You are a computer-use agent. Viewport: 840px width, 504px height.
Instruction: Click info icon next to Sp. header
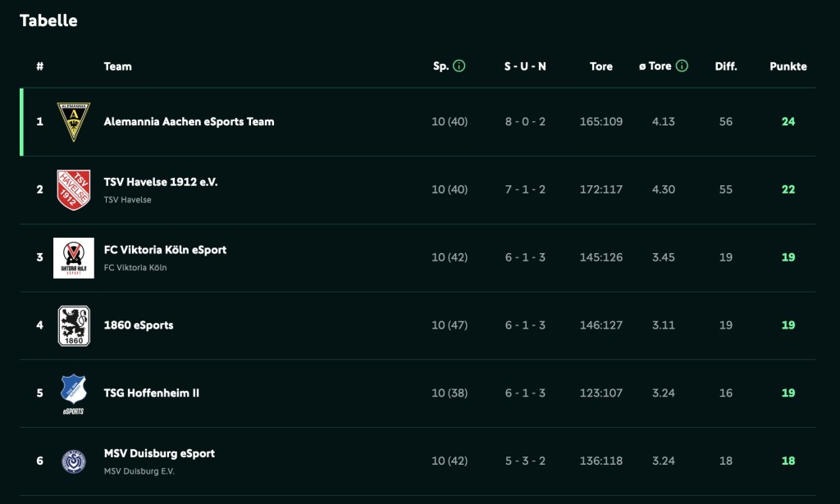(459, 66)
